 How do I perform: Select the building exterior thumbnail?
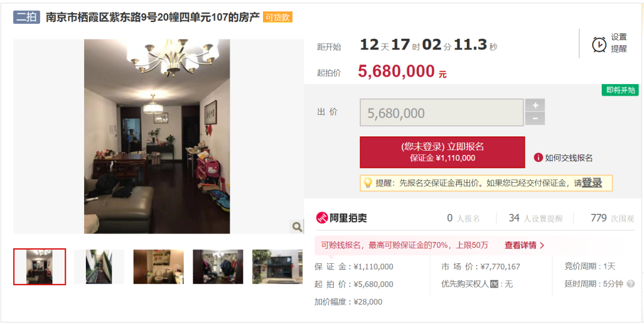[x=277, y=267]
